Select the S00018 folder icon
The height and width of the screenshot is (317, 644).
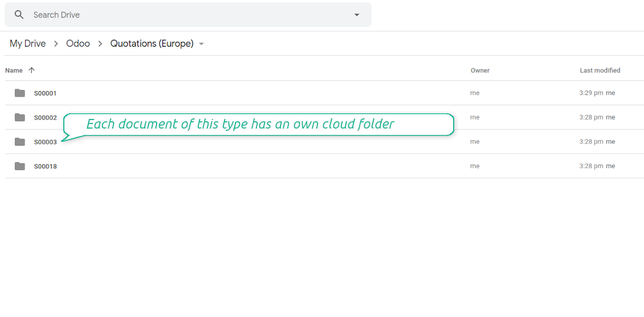pos(20,166)
